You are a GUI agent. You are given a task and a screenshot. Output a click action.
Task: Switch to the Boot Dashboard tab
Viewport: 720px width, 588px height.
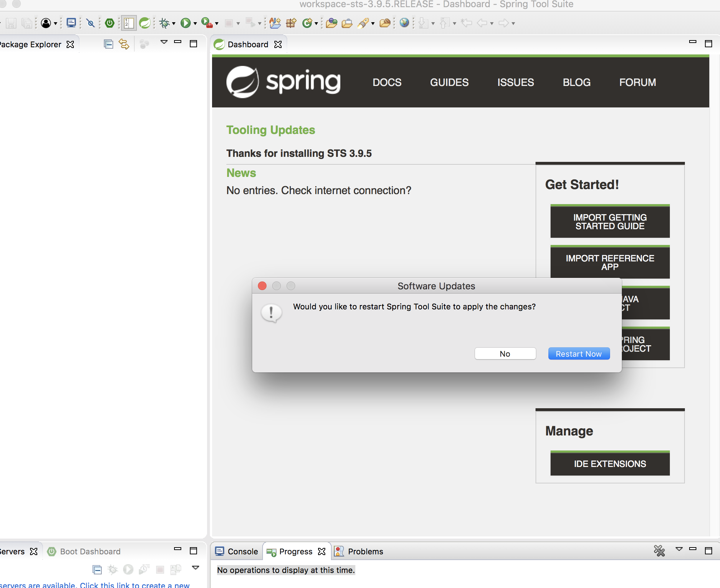(x=84, y=551)
